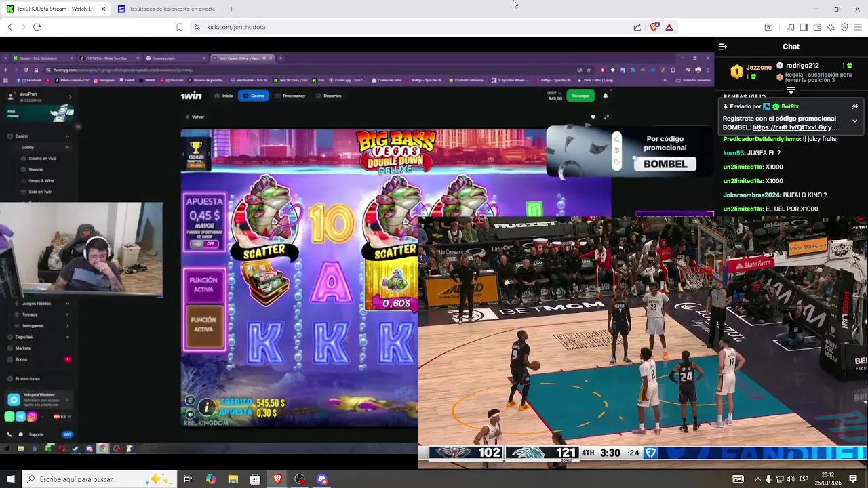
Task: Toggle slot game sound icon
Action: click(x=191, y=414)
